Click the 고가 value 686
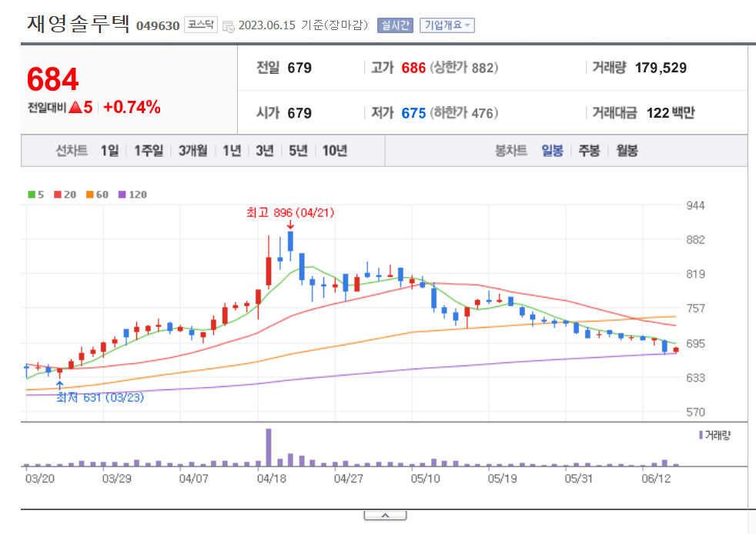This screenshot has height=534, width=756. click(413, 68)
